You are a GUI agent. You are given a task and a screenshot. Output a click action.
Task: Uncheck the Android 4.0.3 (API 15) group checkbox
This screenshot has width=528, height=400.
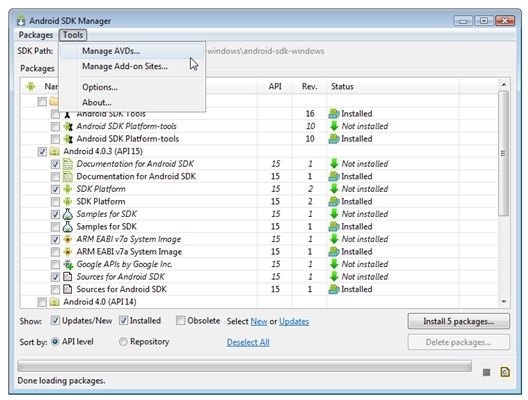click(42, 152)
